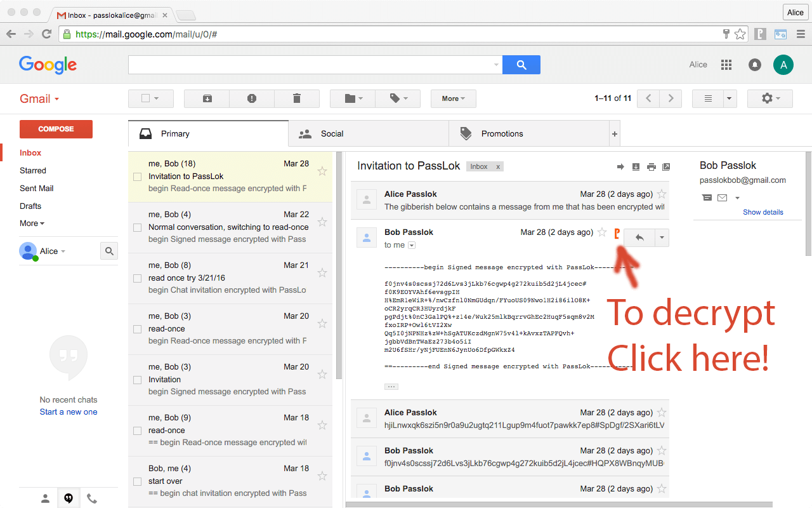Open the phone calls tab
The width and height of the screenshot is (812, 508).
[x=92, y=498]
